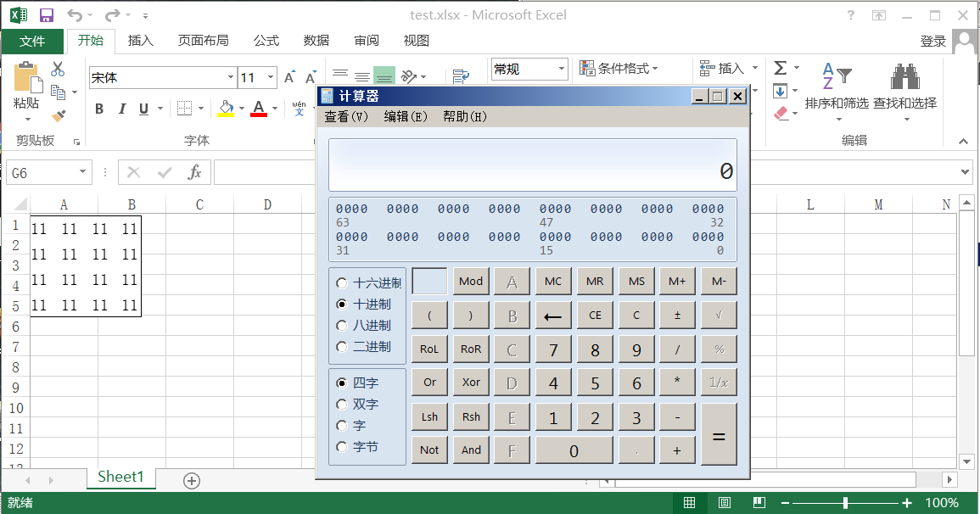Click the calculator equals button

pyautogui.click(x=719, y=434)
